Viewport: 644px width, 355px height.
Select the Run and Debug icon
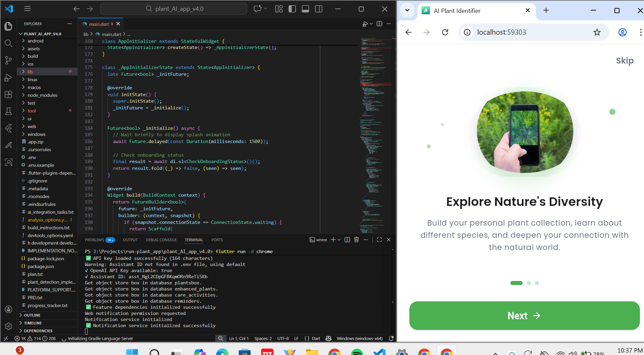click(9, 77)
